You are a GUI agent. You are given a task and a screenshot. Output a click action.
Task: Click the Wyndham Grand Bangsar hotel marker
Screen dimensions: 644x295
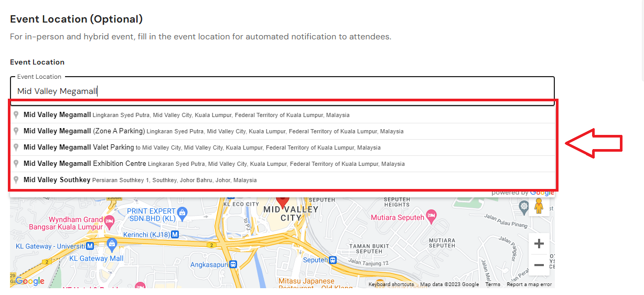[x=110, y=220]
